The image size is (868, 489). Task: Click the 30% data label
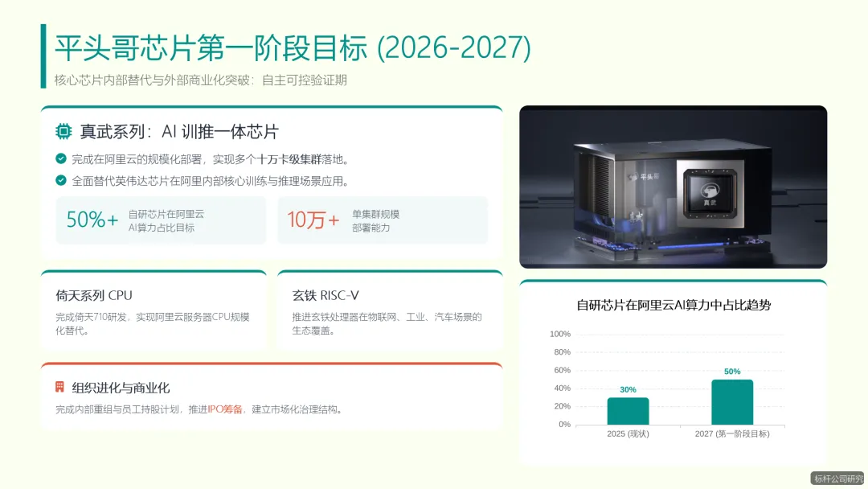point(628,389)
